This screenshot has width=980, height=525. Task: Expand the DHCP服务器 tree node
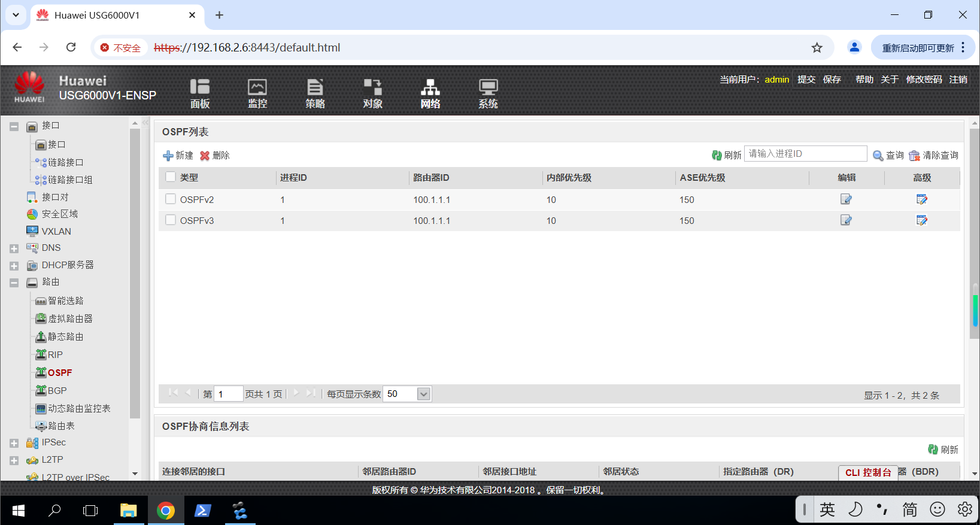coord(14,266)
